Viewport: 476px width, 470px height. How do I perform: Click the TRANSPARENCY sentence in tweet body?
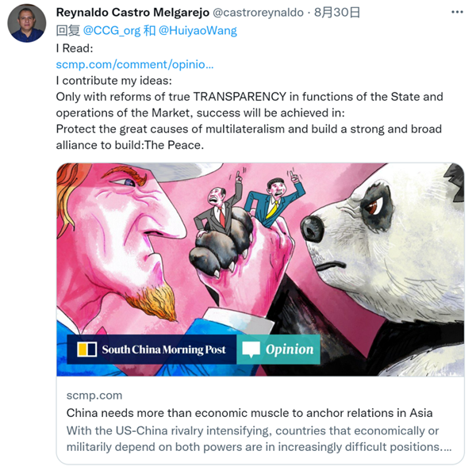[x=250, y=105]
